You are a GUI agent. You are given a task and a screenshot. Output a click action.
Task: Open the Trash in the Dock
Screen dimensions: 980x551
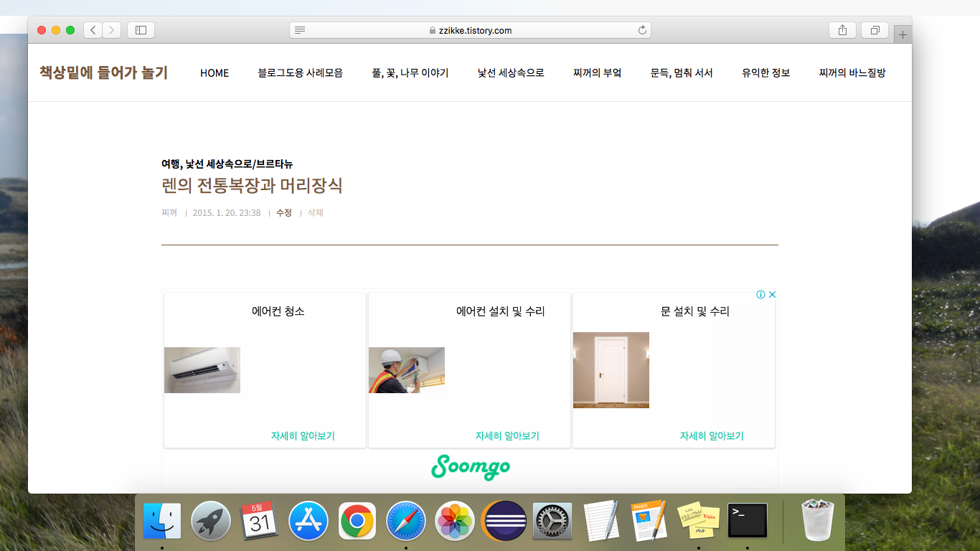[x=818, y=521]
